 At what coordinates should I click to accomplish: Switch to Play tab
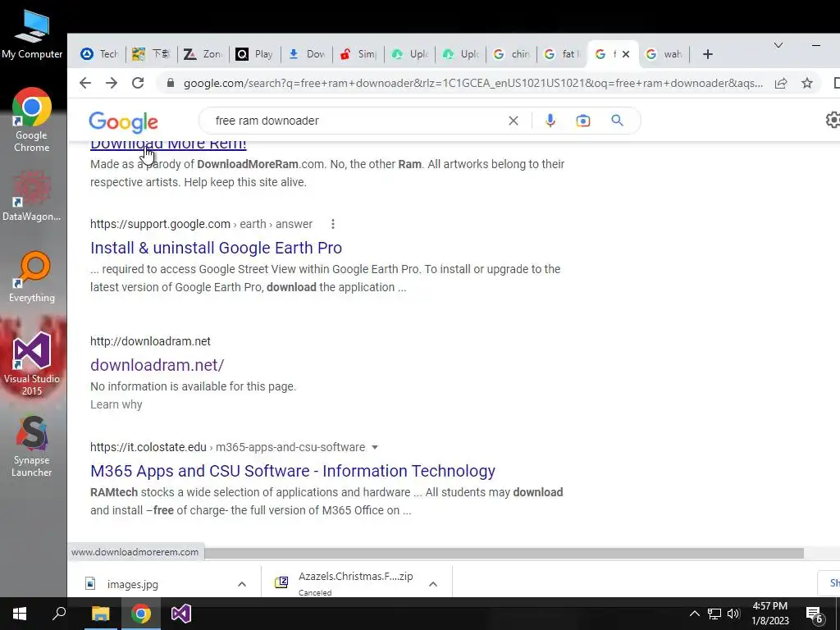254,54
